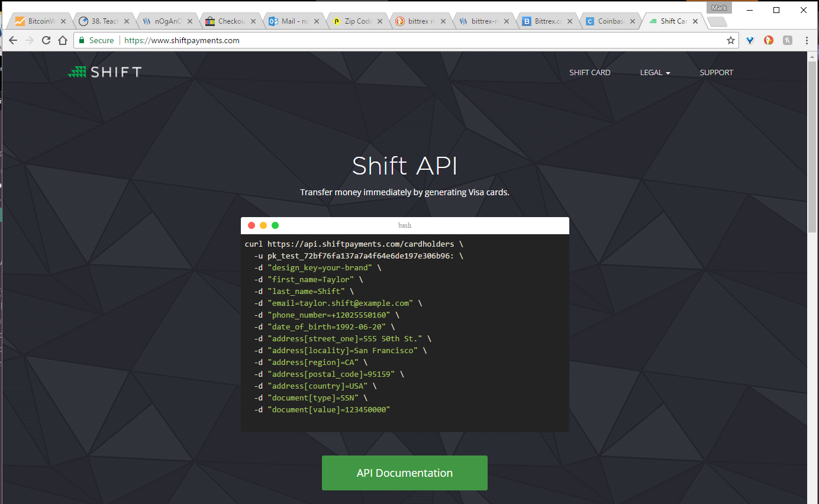Click the "first_name=Taylor" line
The height and width of the screenshot is (504, 819).
click(x=308, y=279)
